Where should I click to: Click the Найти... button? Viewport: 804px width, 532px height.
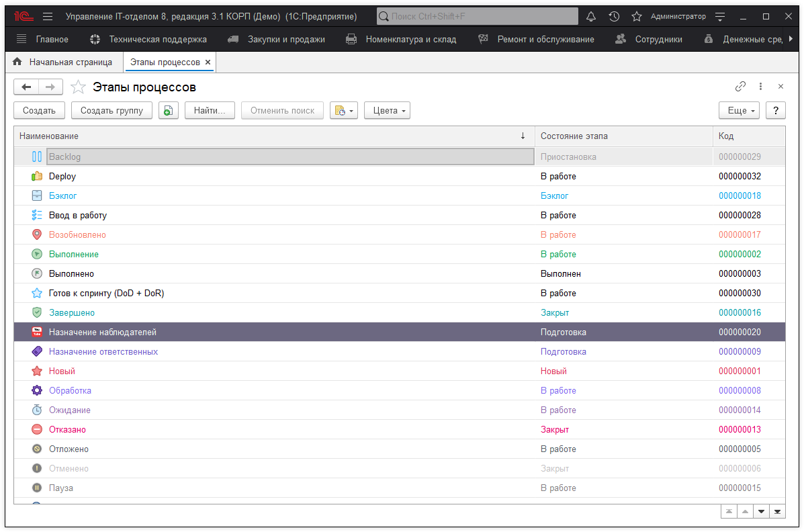click(210, 111)
